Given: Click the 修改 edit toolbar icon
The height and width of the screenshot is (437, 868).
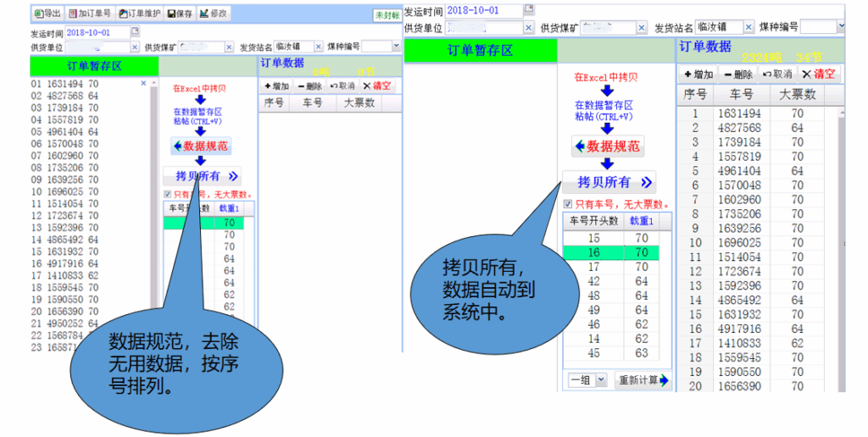Looking at the screenshot, I should [x=214, y=14].
